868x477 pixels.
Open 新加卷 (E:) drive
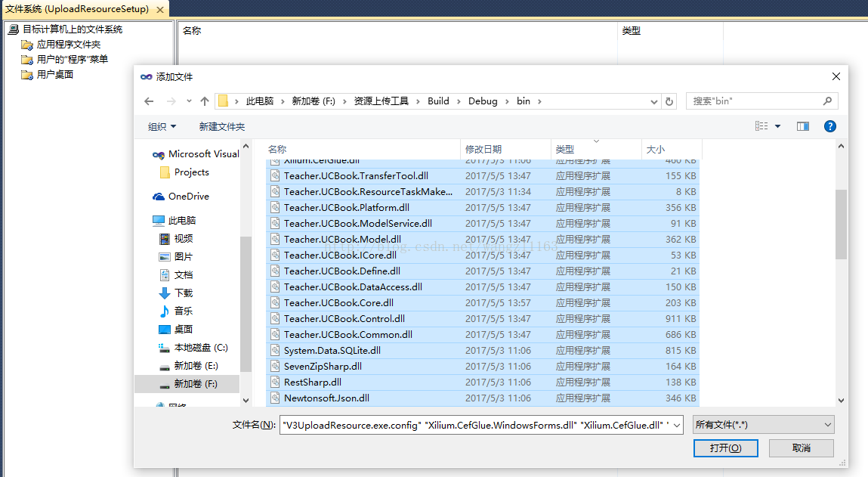click(189, 366)
